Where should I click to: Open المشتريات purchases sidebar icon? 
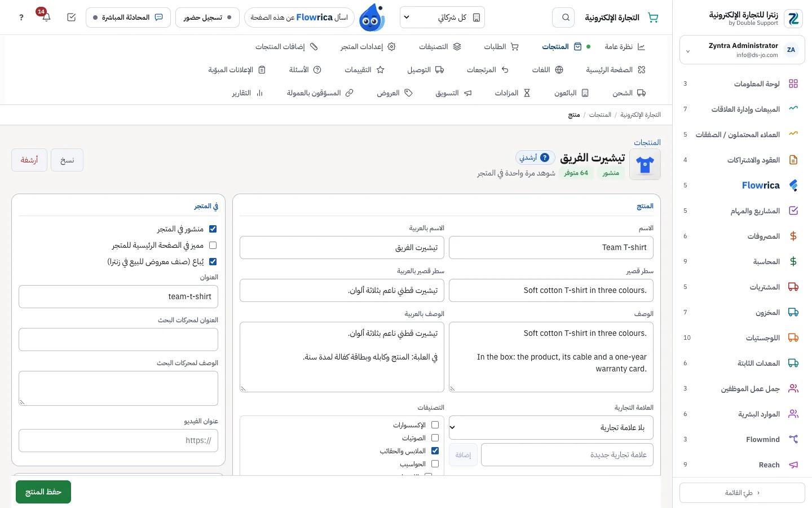[793, 287]
